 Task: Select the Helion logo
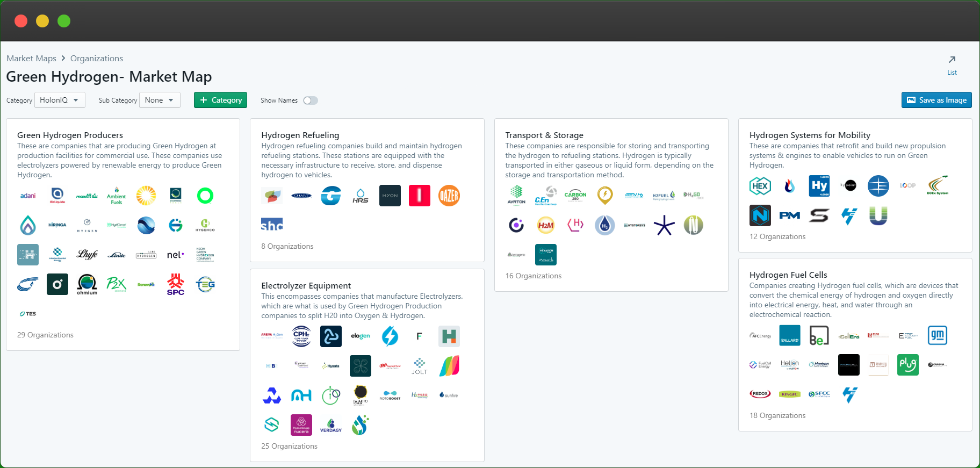(x=790, y=365)
